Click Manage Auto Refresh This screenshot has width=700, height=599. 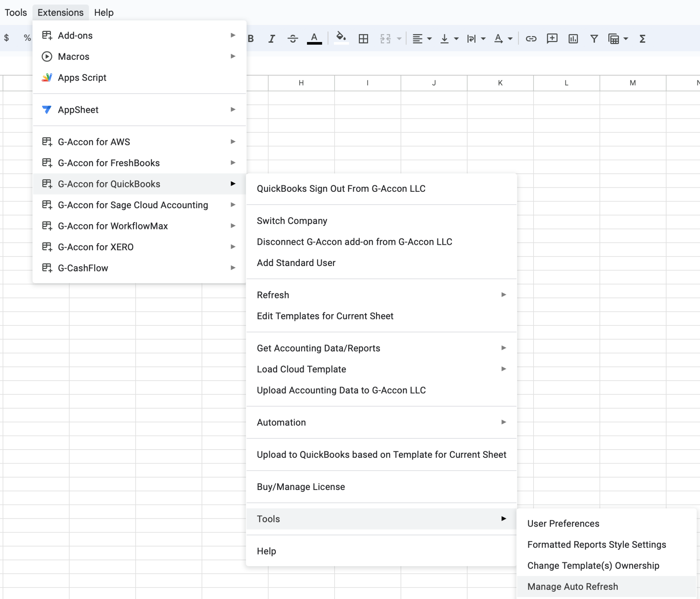607,586
